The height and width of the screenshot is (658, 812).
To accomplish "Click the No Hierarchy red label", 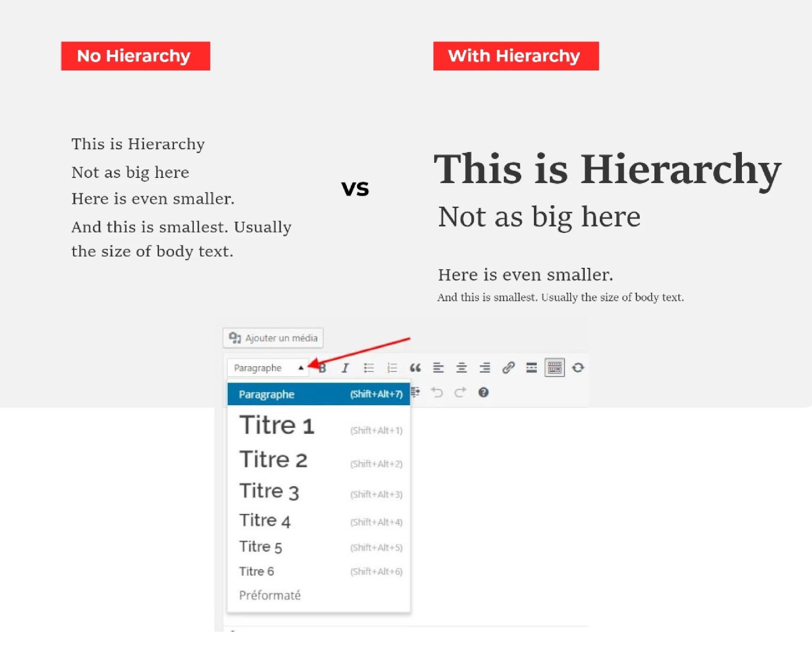I will pyautogui.click(x=135, y=56).
